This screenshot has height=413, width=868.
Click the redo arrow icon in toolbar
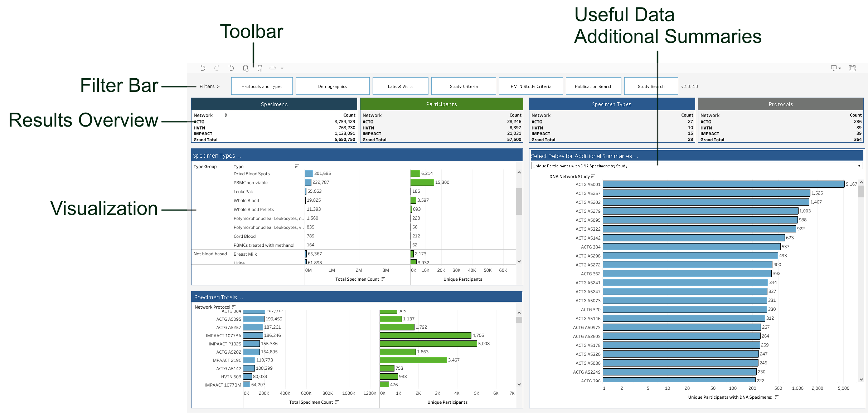click(x=216, y=68)
